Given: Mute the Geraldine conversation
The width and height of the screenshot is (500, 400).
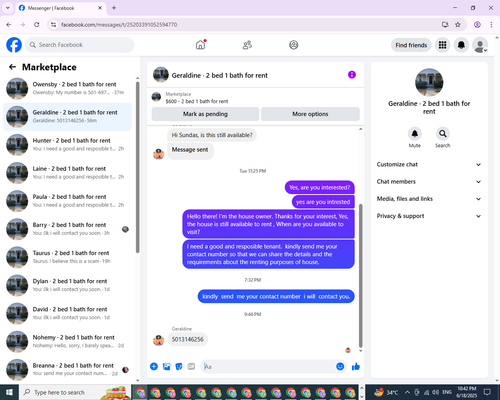Looking at the screenshot, I should click(x=415, y=134).
